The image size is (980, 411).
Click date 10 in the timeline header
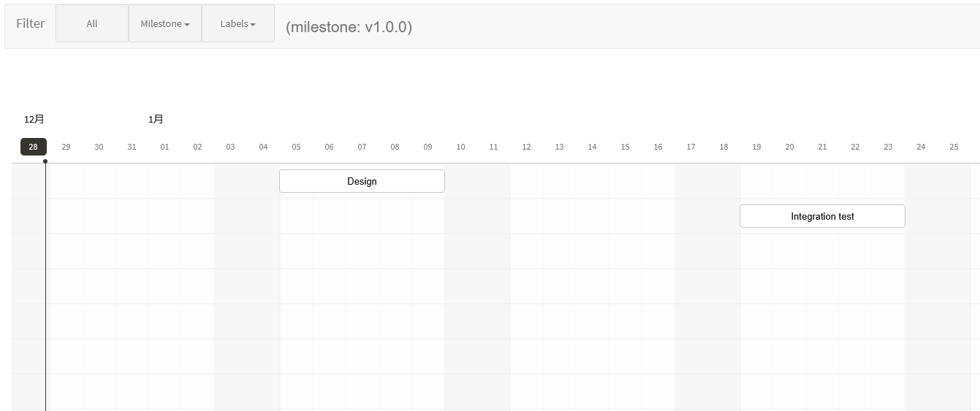460,147
